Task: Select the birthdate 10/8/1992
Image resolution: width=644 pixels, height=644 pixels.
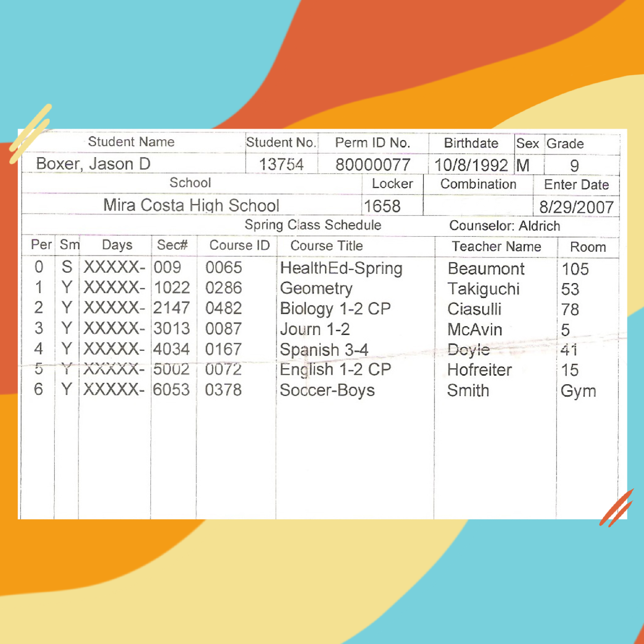Action: click(471, 165)
